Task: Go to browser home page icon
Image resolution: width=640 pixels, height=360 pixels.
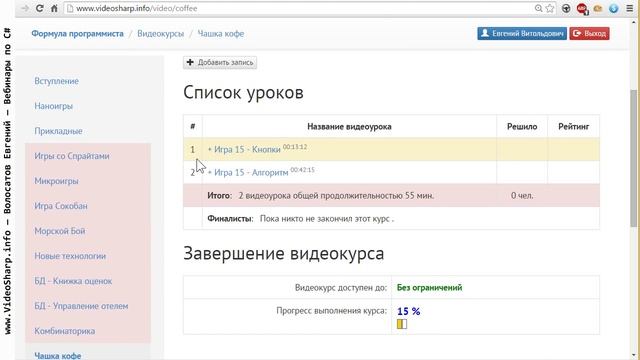Action: tap(54, 8)
